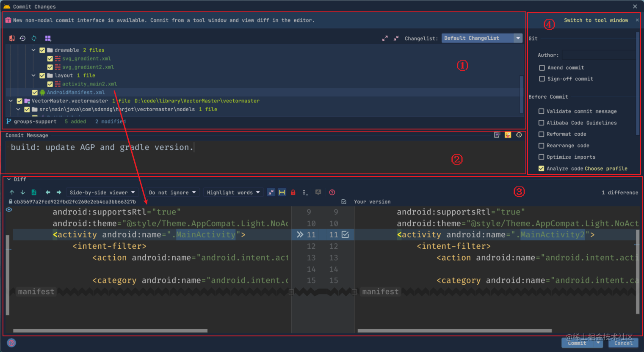Click the red lock icon in diff toolbar
The image size is (644, 352).
point(293,192)
